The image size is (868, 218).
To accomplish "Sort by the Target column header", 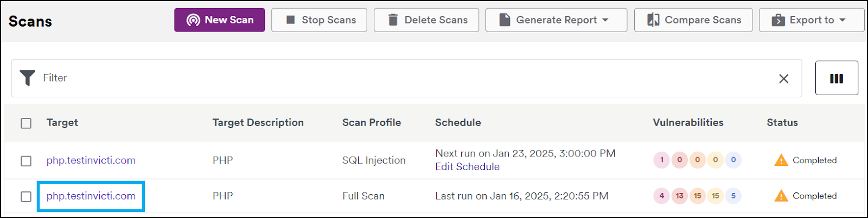I will 62,122.
